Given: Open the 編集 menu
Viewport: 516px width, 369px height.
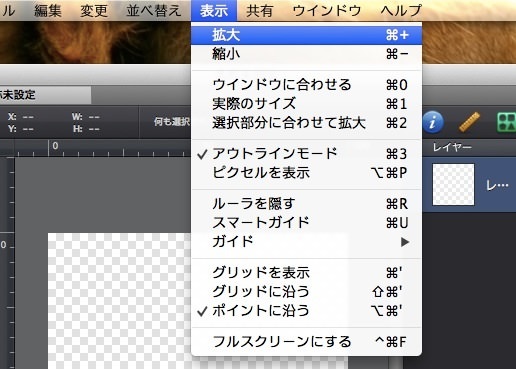Looking at the screenshot, I should pyautogui.click(x=48, y=11).
